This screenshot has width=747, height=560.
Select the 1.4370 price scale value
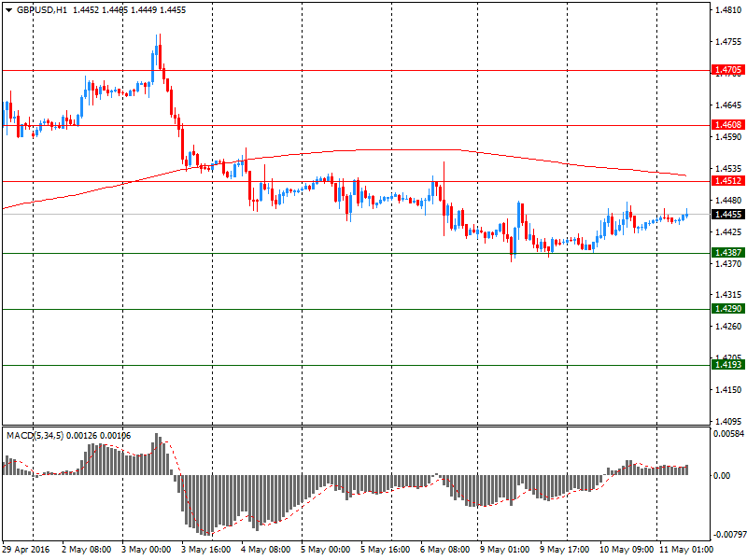(728, 263)
